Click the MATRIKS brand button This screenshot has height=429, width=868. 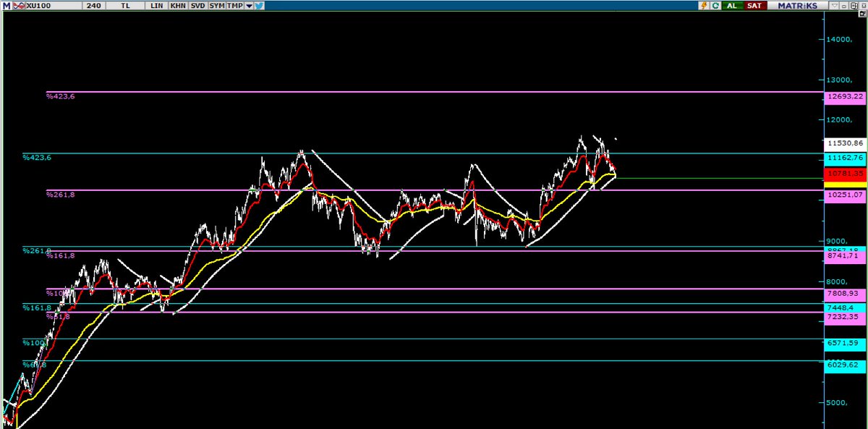point(797,5)
